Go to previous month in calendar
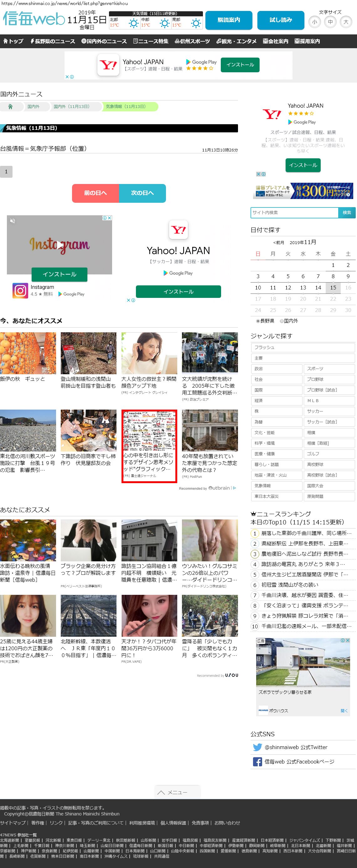 pyautogui.click(x=278, y=243)
